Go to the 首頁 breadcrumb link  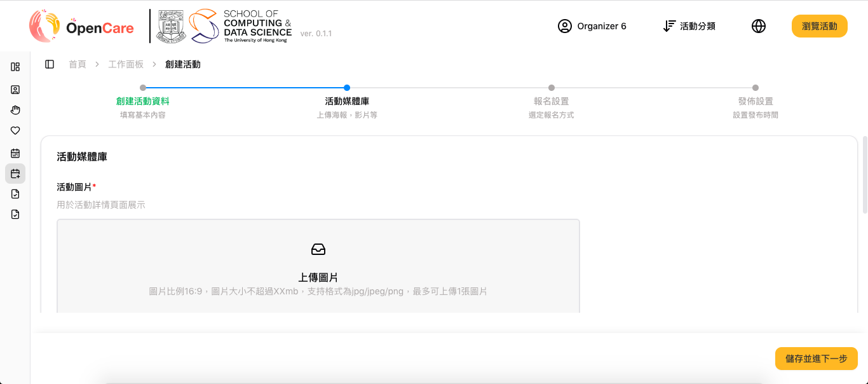tap(77, 64)
